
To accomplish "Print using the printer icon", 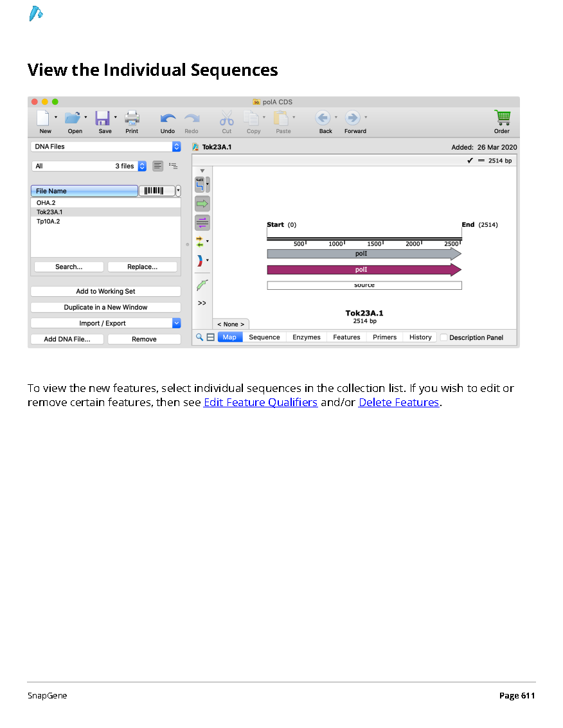I will coord(132,118).
